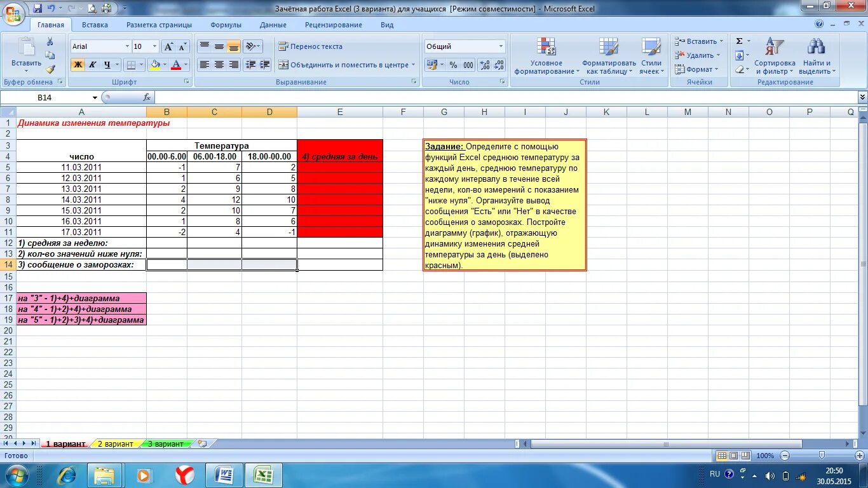This screenshot has height=488, width=868.
Task: Apply thousands separator 000 format
Action: pos(468,65)
